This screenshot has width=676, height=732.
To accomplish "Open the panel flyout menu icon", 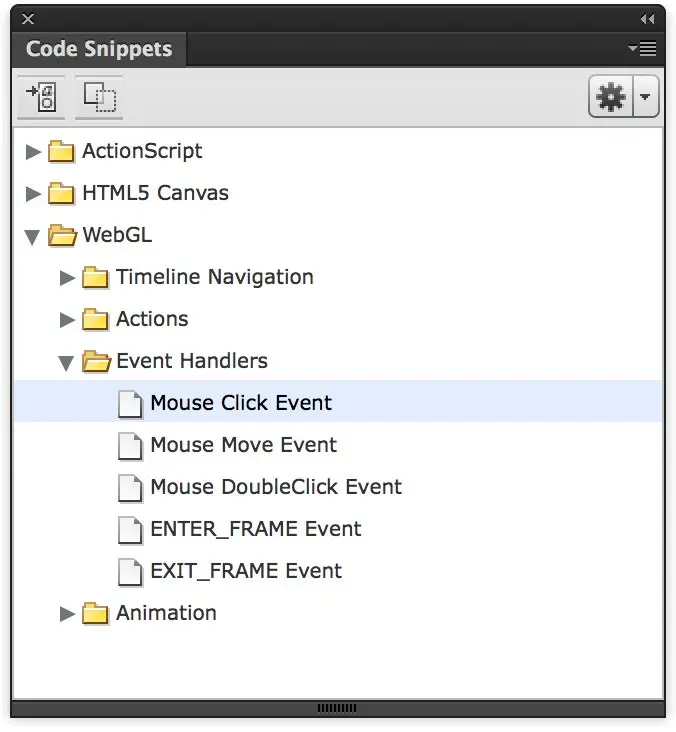I will pos(642,48).
